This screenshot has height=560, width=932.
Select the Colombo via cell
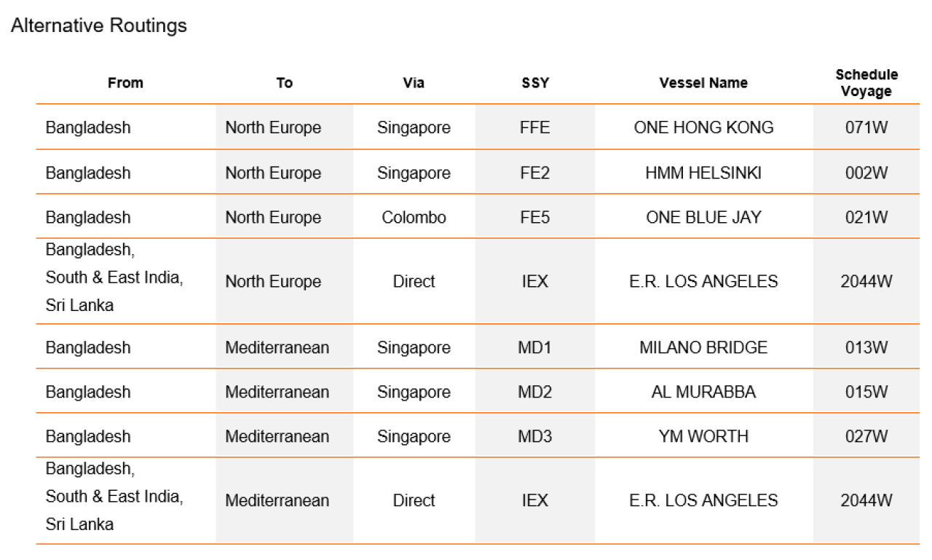[x=414, y=217]
